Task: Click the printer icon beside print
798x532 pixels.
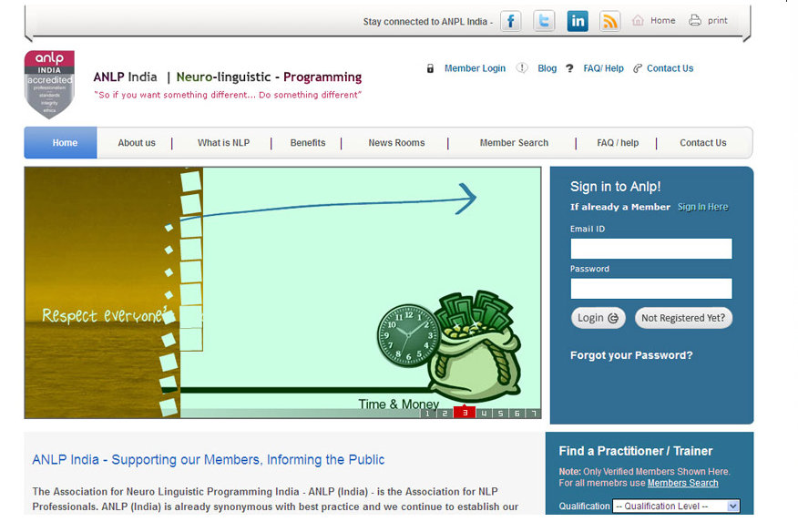Action: tap(695, 20)
